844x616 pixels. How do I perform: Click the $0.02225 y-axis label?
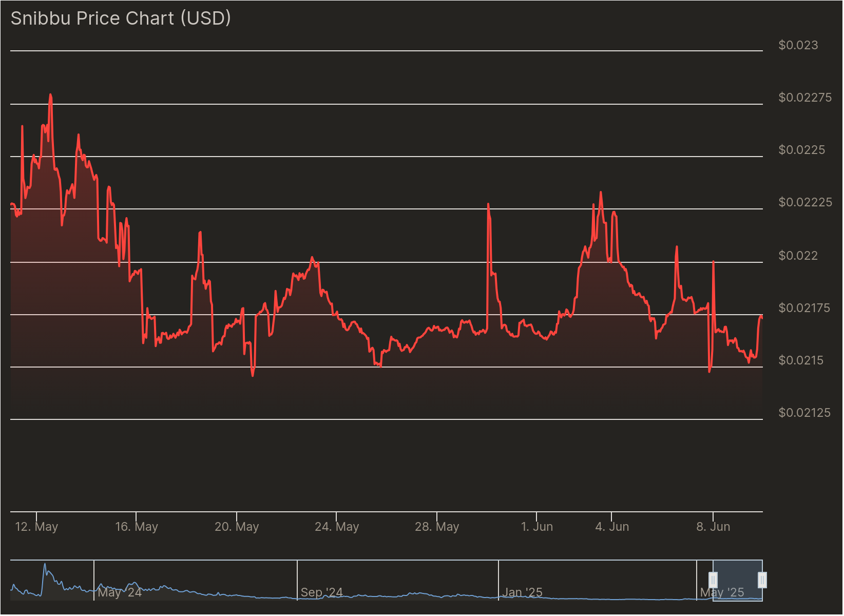pos(805,203)
